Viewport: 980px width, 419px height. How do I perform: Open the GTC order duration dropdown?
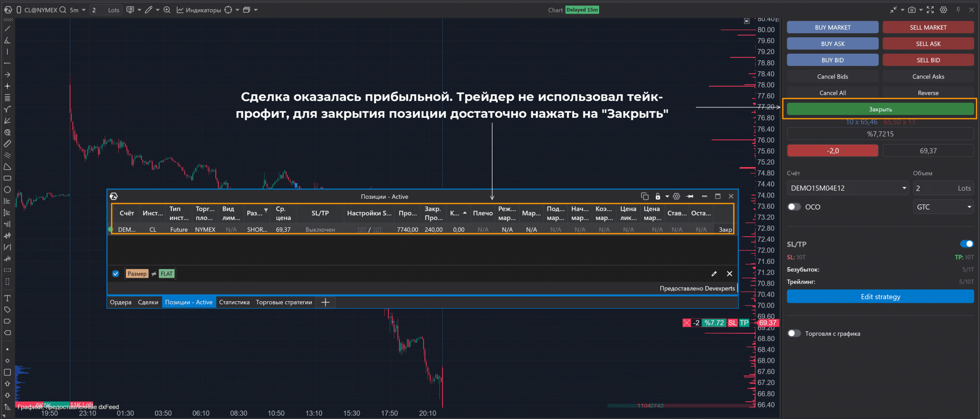click(943, 207)
